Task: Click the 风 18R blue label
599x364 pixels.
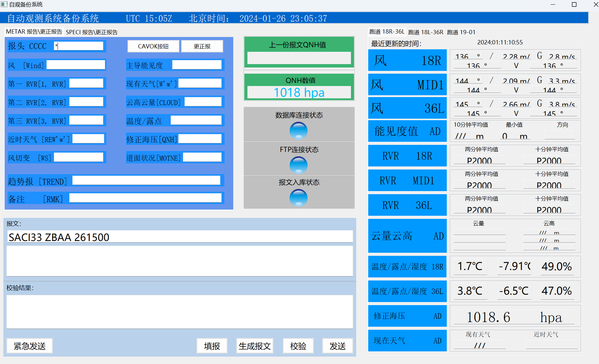Action: [x=407, y=60]
